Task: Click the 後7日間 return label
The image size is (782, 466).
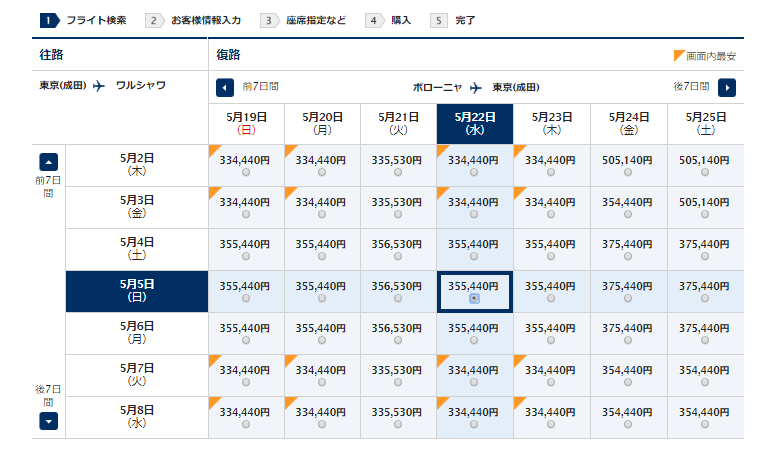Action: [691, 87]
